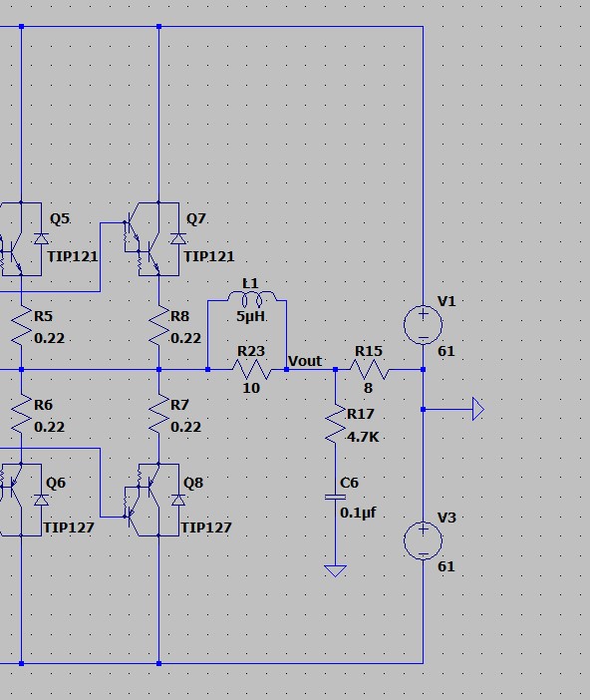
Task: Click the Q7 reference label
Action: pos(196,218)
